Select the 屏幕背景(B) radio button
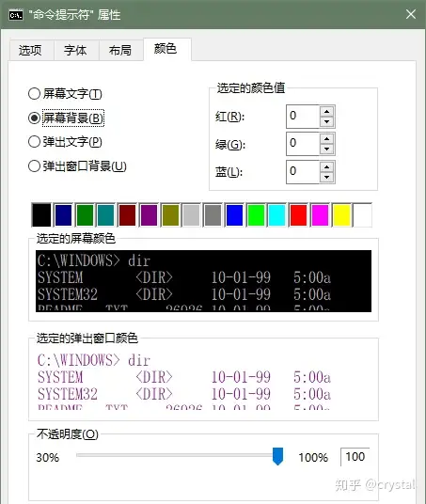 [66, 118]
